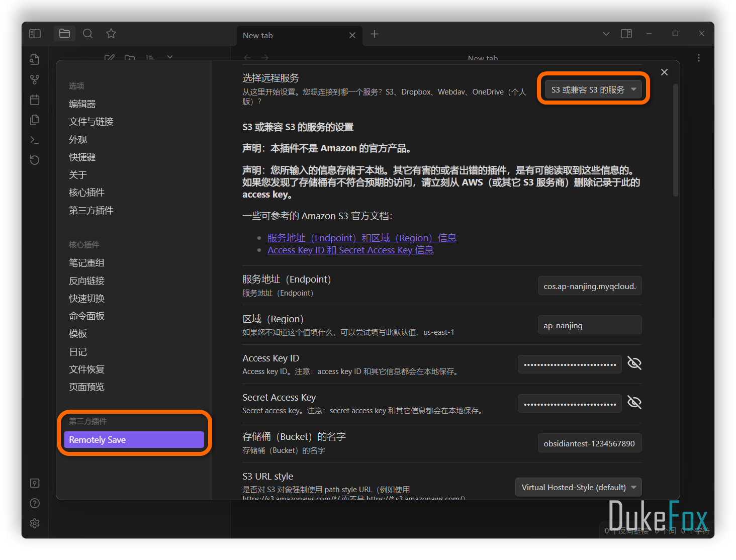
Task: Open the daily note calendar icon
Action: pyautogui.click(x=35, y=100)
